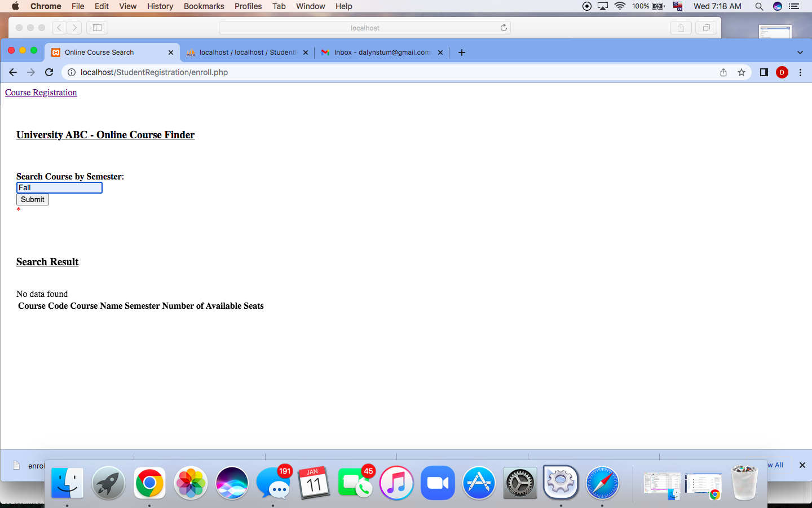Launch Safari from the Dock
This screenshot has width=812, height=508.
pos(602,483)
